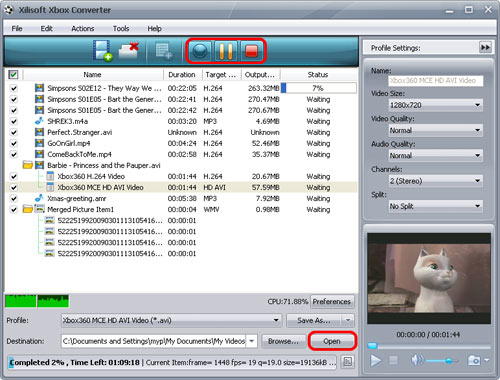Click the Add Profile toolbar icon
Image resolution: width=500 pixels, height=380 pixels.
pos(163,51)
